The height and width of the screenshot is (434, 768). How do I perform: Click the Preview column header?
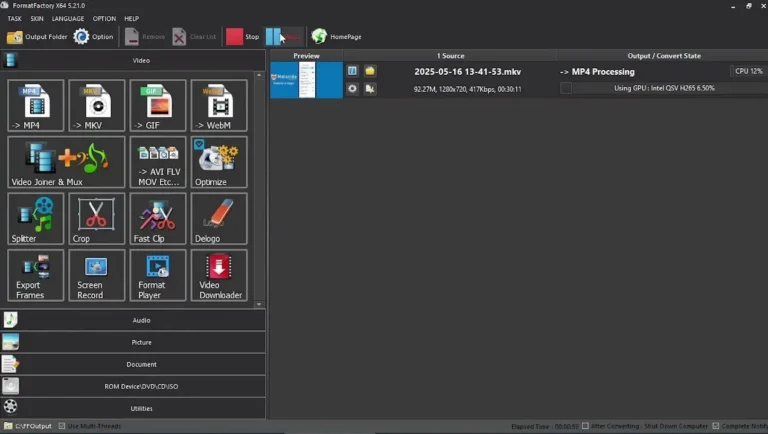click(306, 56)
